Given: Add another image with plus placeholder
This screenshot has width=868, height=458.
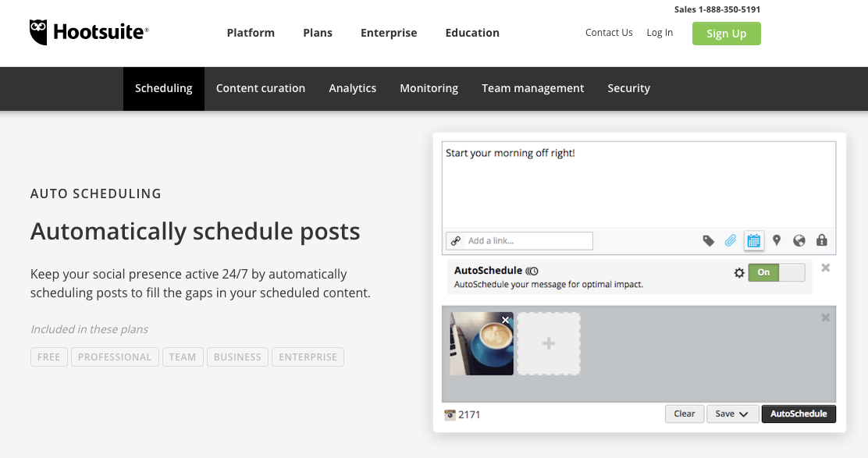Looking at the screenshot, I should [x=549, y=343].
